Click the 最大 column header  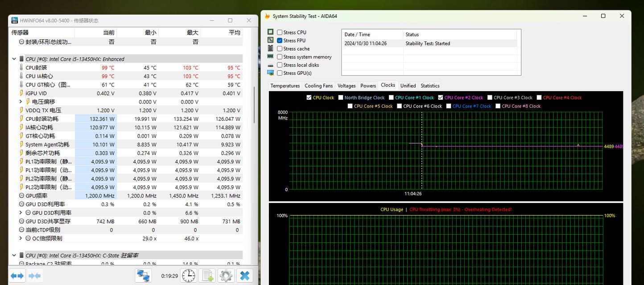[x=179, y=33]
